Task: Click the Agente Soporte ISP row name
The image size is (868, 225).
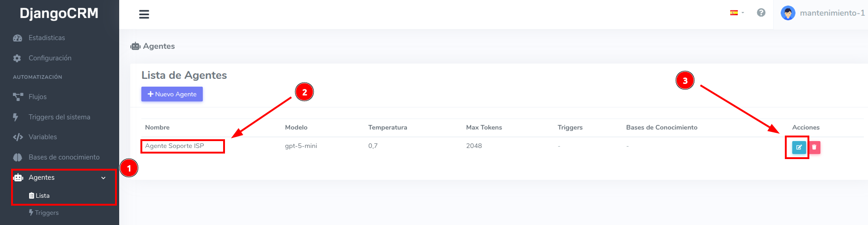Action: tap(175, 146)
